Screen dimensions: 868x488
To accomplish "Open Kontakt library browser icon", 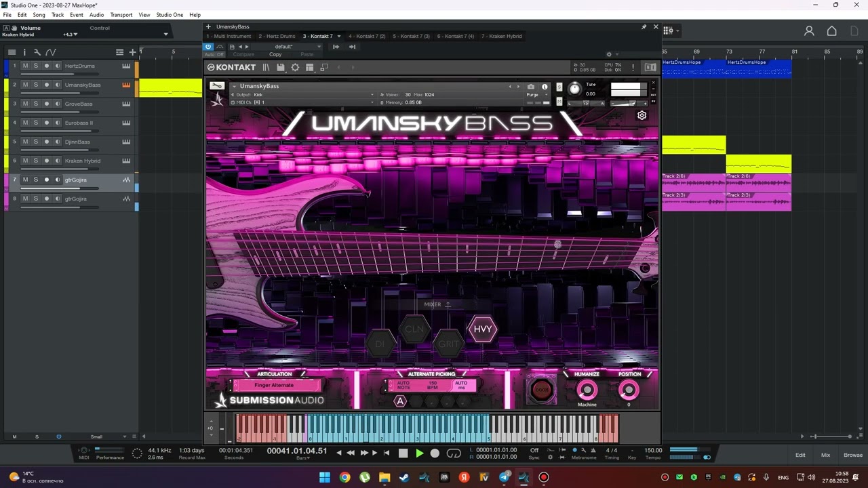I will pyautogui.click(x=266, y=67).
